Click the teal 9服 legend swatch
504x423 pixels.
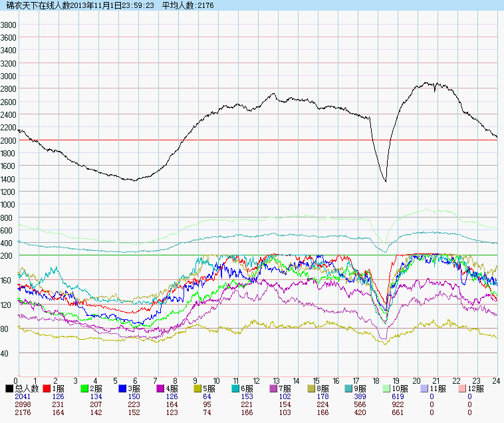click(x=350, y=388)
